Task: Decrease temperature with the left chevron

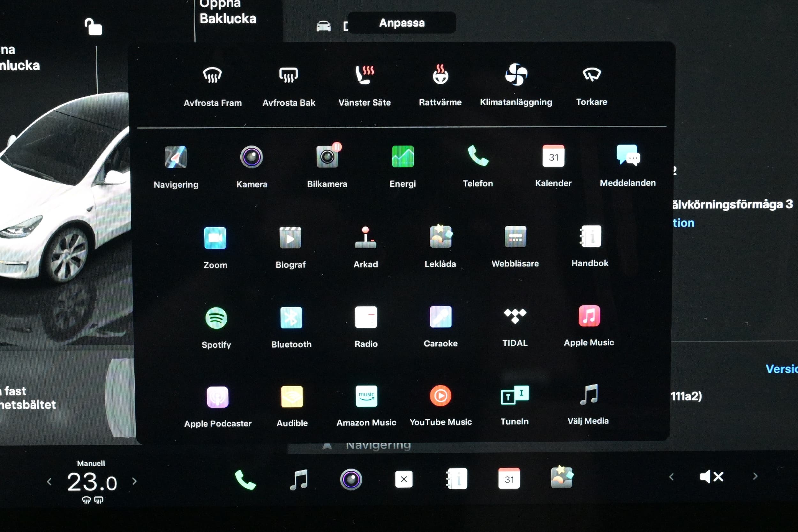Action: point(49,482)
